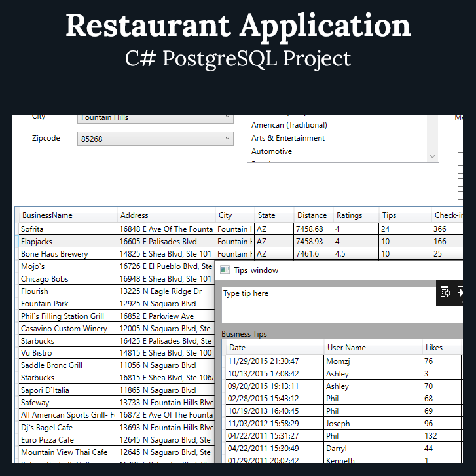Click address 16605 E Palisades Blvd
Screen dimensions: 476x476
click(166, 242)
